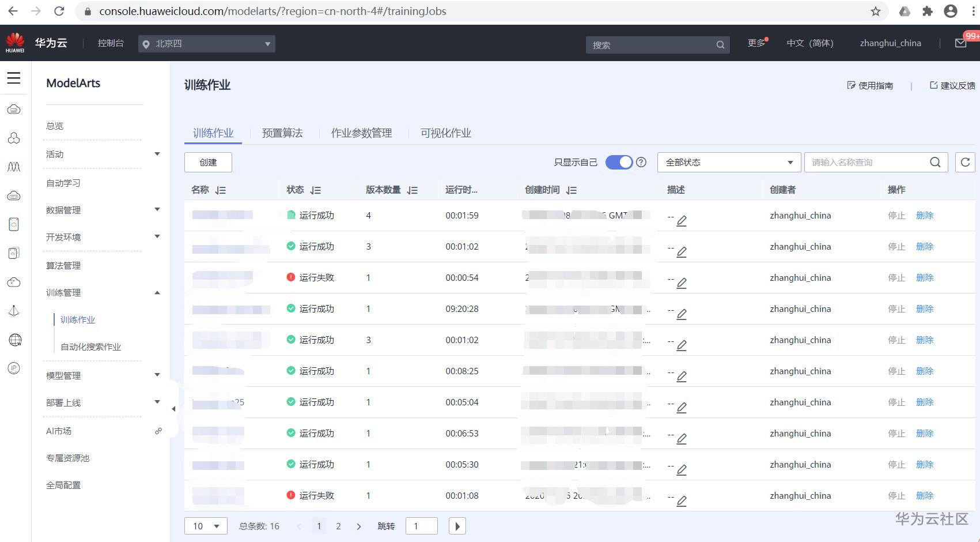Sort the table by 创建时间
This screenshot has height=542, width=980.
click(x=572, y=190)
